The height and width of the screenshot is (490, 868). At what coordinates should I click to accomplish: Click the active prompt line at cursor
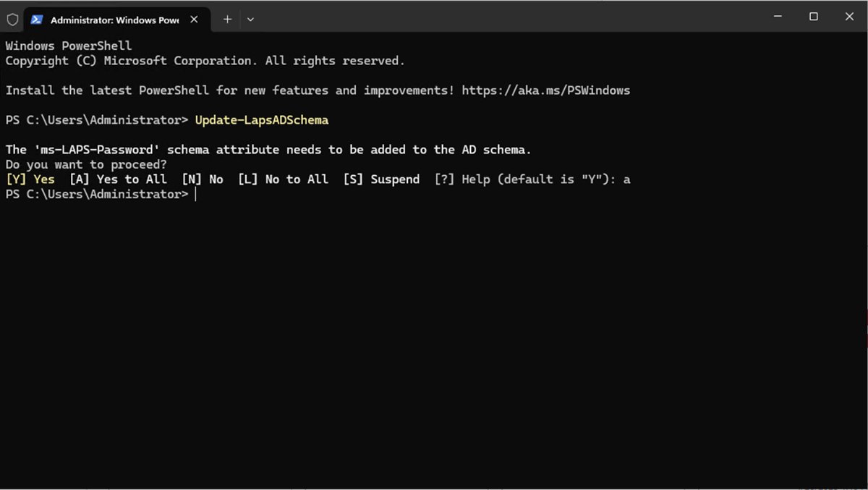[195, 195]
